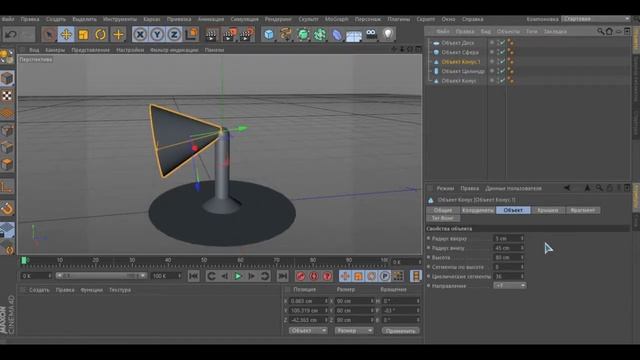Go to start of animation
This screenshot has width=640, height=360.
coord(193,276)
